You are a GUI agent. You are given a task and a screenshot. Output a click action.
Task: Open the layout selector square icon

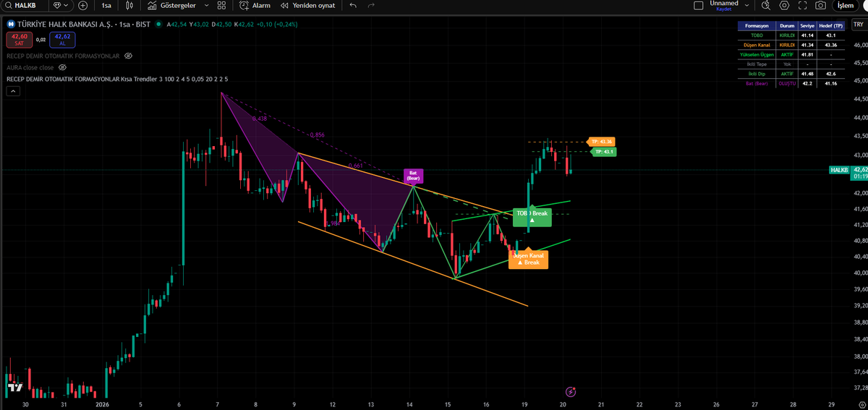point(698,5)
